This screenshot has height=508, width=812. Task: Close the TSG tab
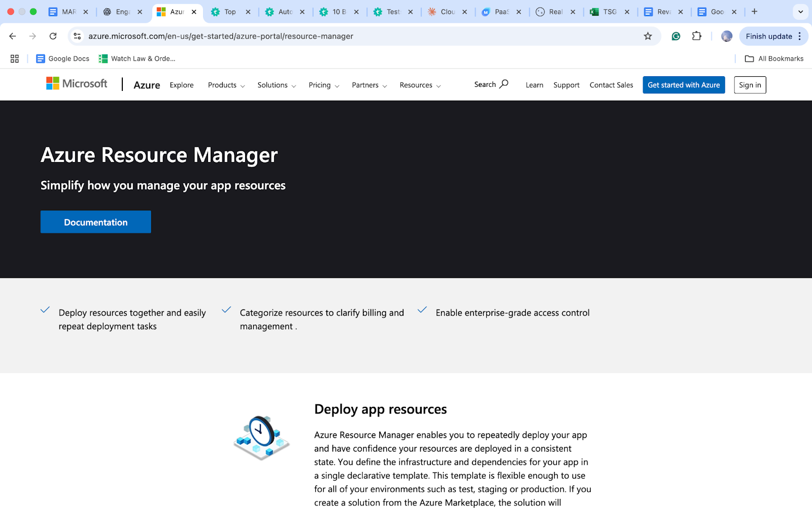click(627, 12)
